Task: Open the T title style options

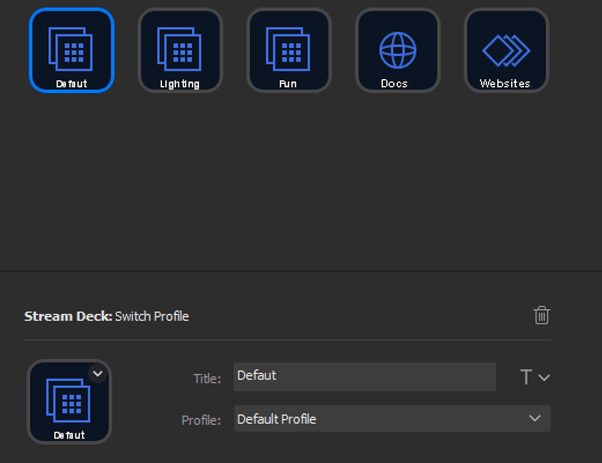Action: (x=526, y=377)
